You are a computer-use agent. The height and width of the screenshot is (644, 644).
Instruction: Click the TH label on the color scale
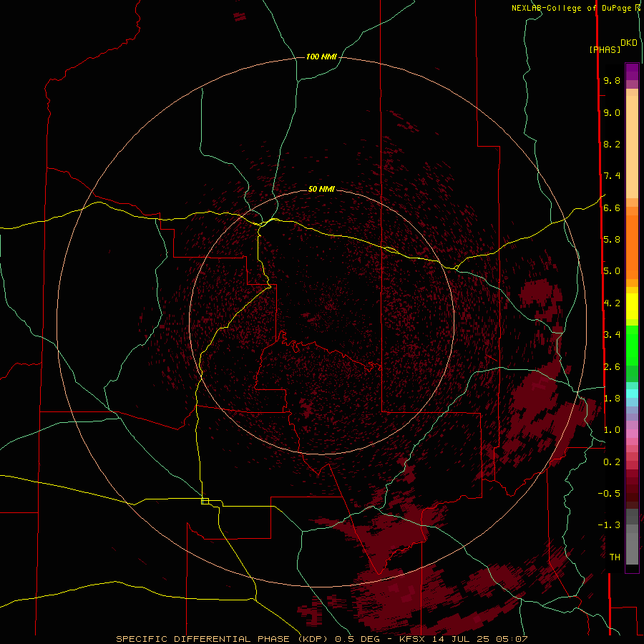[x=615, y=557]
